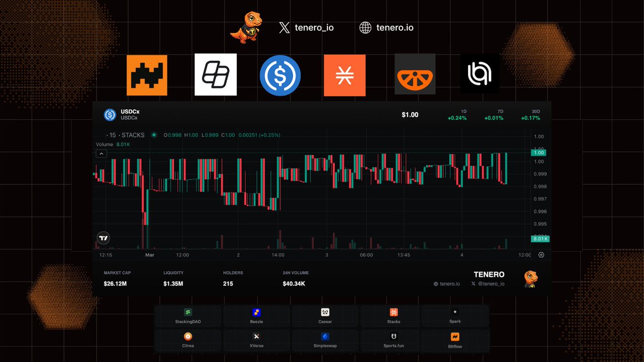Click the Bitflow orange icon
This screenshot has height=362, width=644.
(455, 337)
